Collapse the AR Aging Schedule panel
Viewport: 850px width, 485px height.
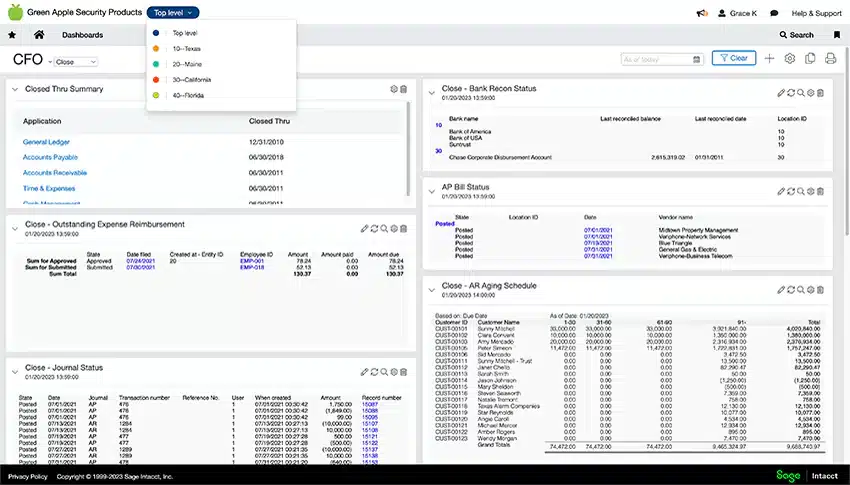coord(432,290)
